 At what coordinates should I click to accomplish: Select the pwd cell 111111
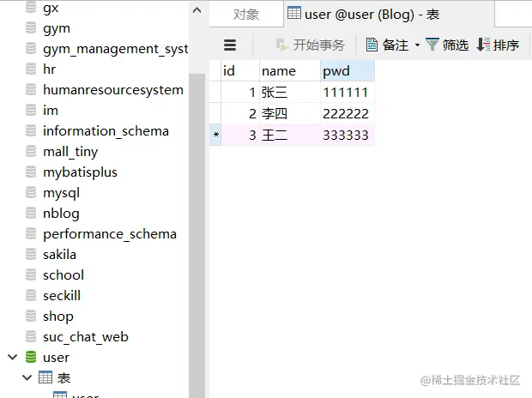348,92
